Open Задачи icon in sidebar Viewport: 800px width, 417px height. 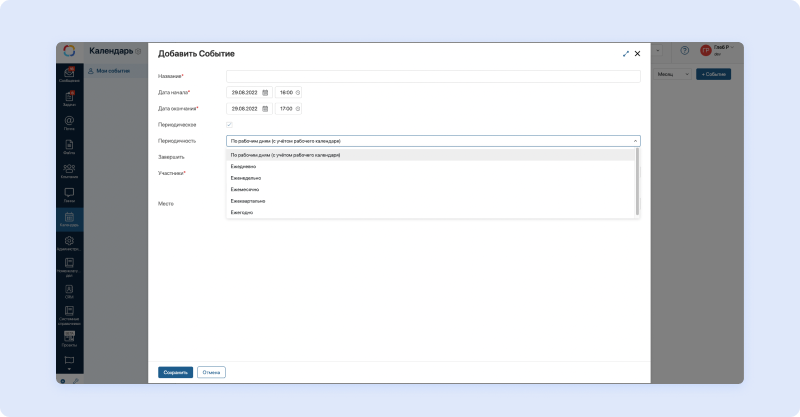[x=69, y=98]
